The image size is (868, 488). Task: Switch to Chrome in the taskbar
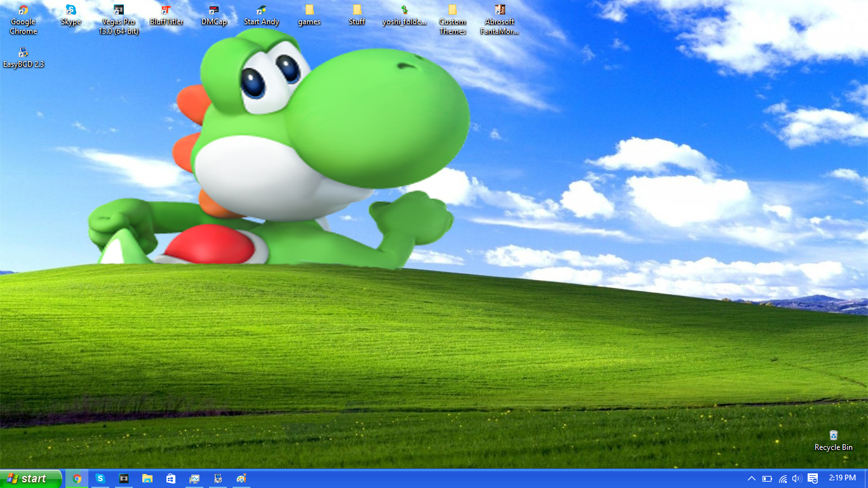coord(77,478)
